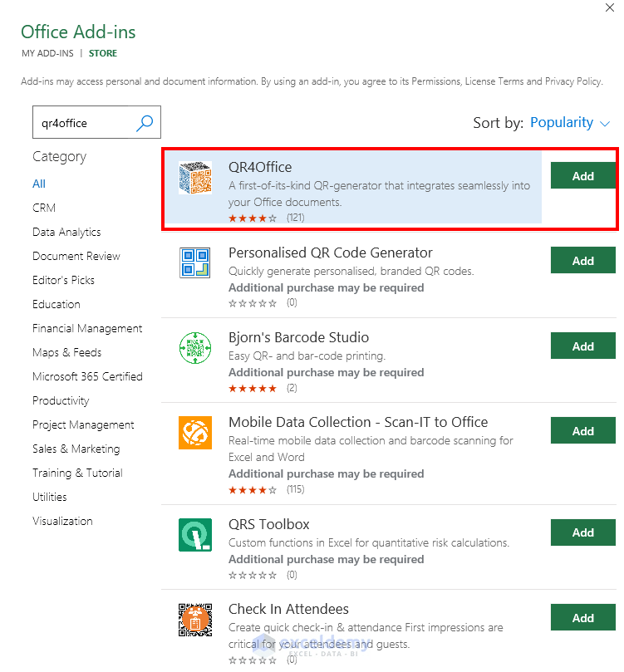The height and width of the screenshot is (672, 624).
Task: Select the Education category filter
Action: (x=56, y=304)
